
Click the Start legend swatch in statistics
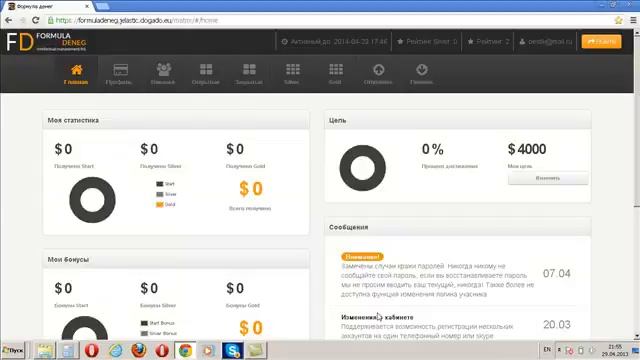coord(160,184)
